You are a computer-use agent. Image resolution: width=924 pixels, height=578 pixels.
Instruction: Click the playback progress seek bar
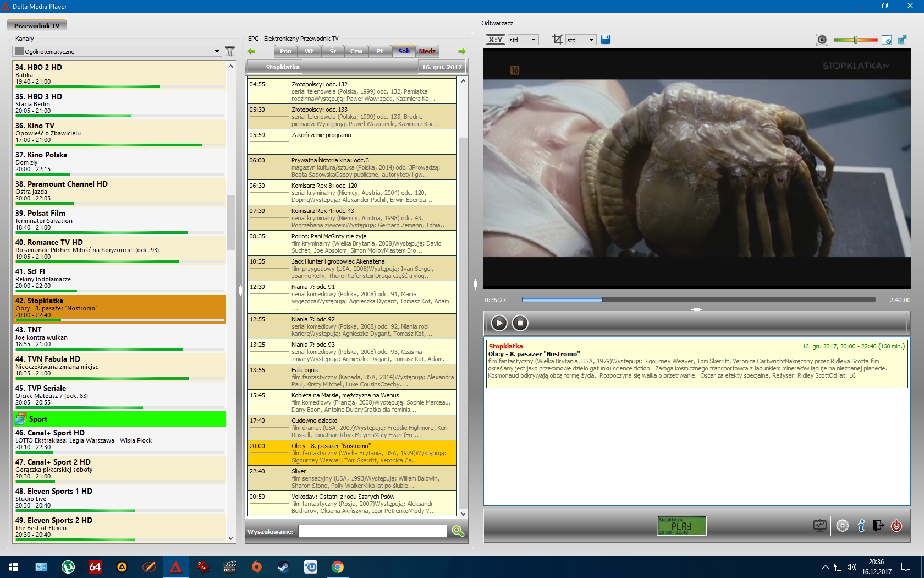pyautogui.click(x=698, y=299)
